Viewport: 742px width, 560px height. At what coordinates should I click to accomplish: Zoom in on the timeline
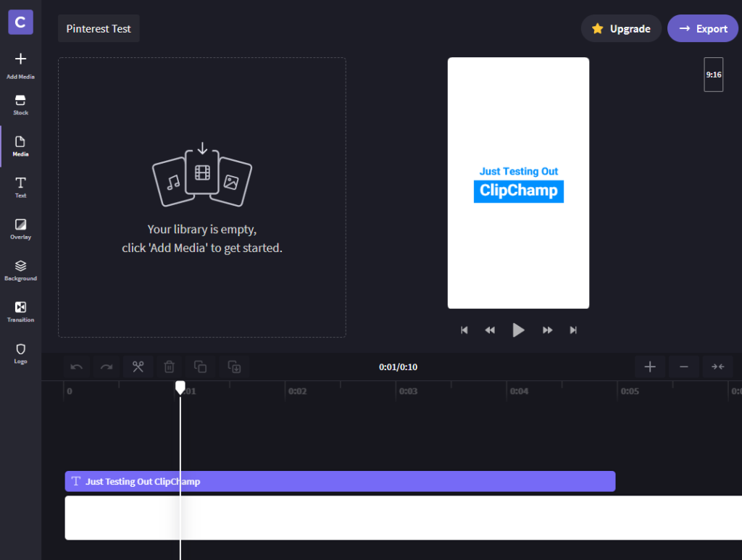(650, 367)
